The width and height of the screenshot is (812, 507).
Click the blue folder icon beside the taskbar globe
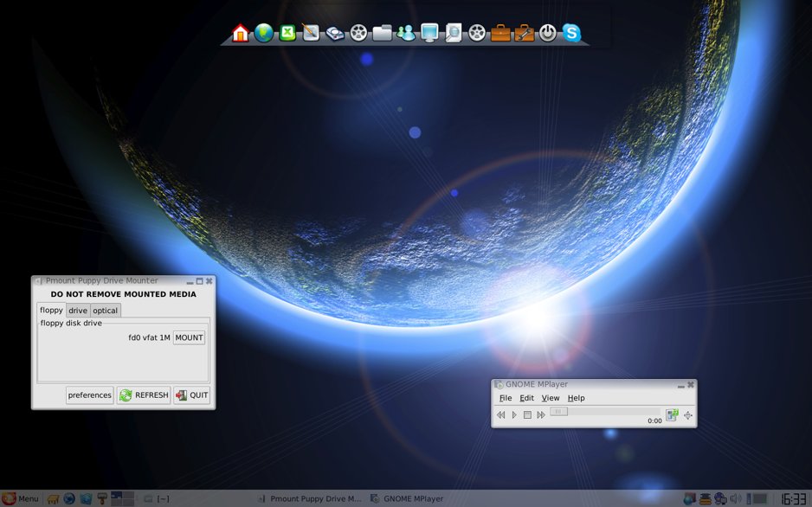click(86, 498)
